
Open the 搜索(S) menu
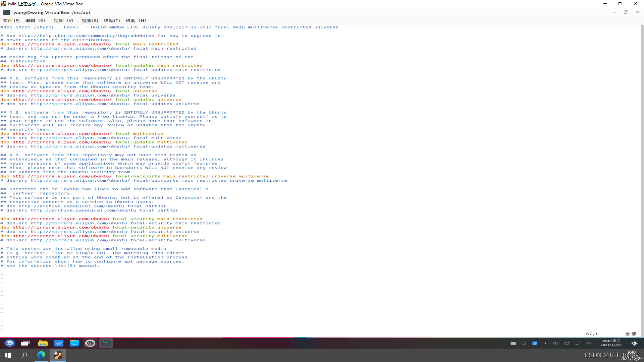pos(90,20)
